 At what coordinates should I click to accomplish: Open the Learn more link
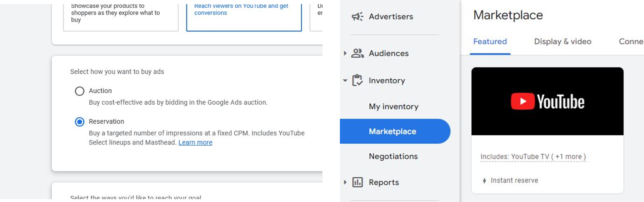point(195,143)
